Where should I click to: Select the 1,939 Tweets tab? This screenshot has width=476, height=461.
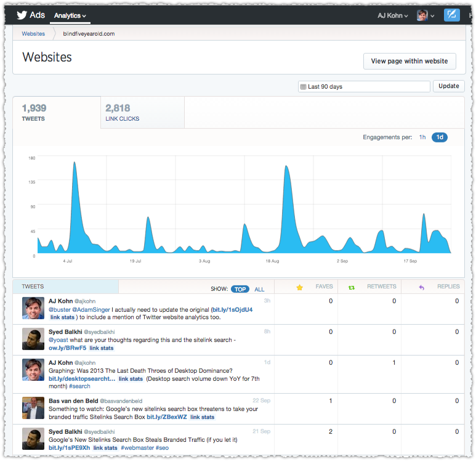click(57, 112)
